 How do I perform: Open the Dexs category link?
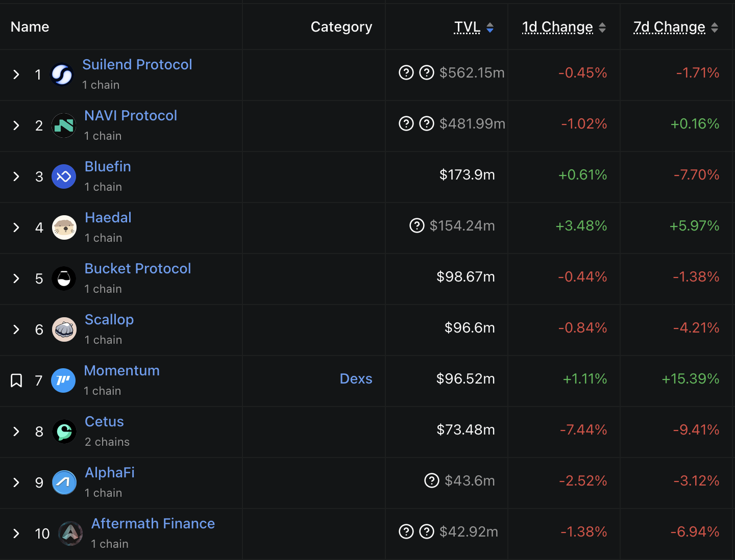(x=356, y=378)
